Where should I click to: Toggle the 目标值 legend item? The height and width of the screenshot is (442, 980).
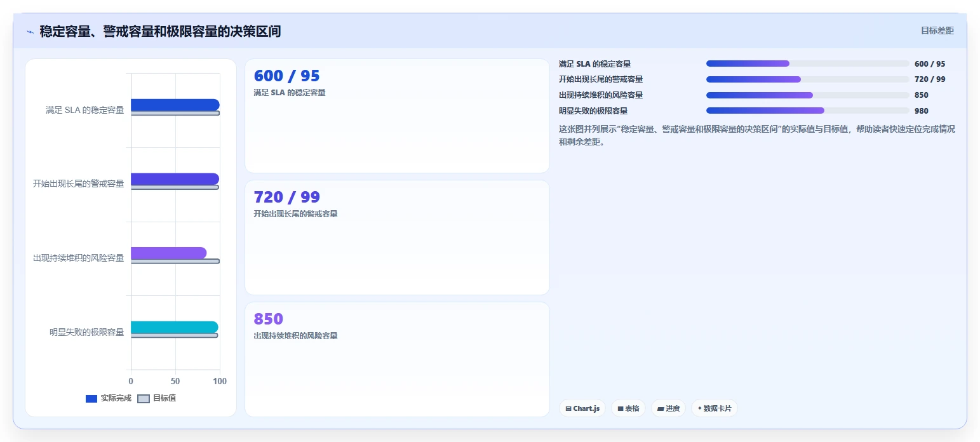coord(157,398)
